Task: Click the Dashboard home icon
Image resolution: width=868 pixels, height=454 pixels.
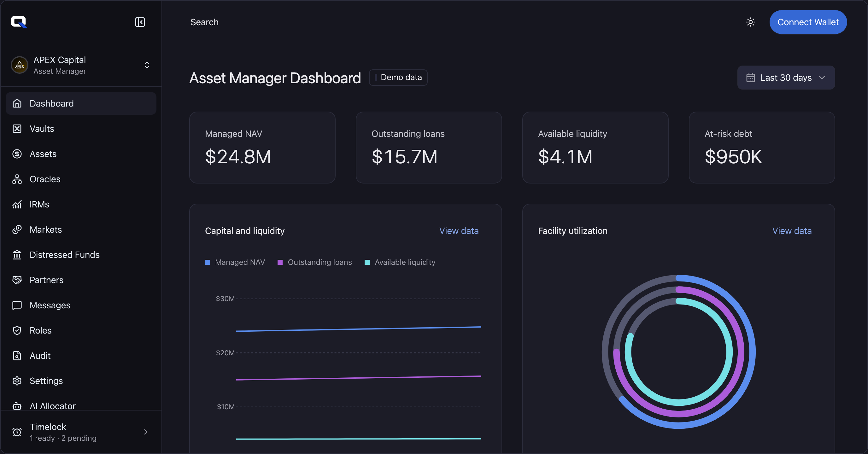Action: click(x=17, y=103)
